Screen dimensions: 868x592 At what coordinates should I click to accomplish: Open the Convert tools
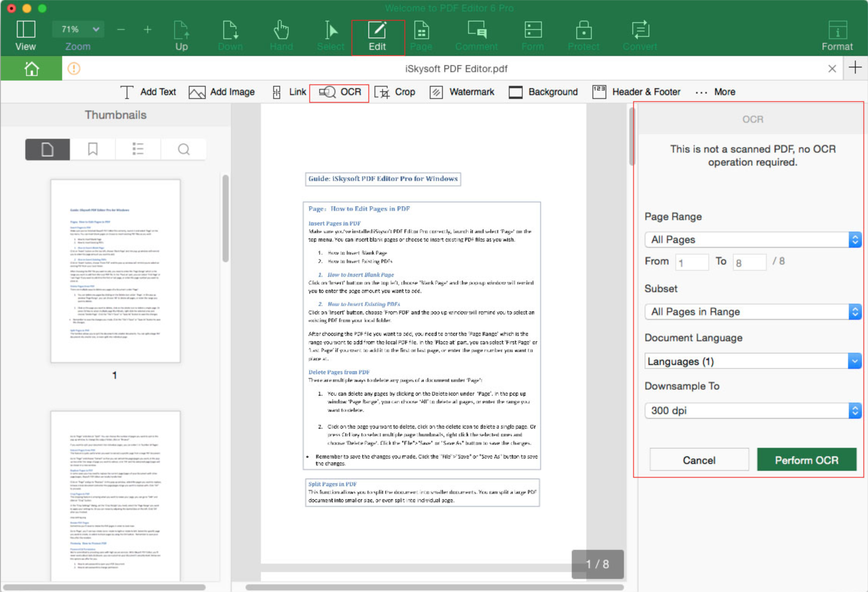[640, 35]
